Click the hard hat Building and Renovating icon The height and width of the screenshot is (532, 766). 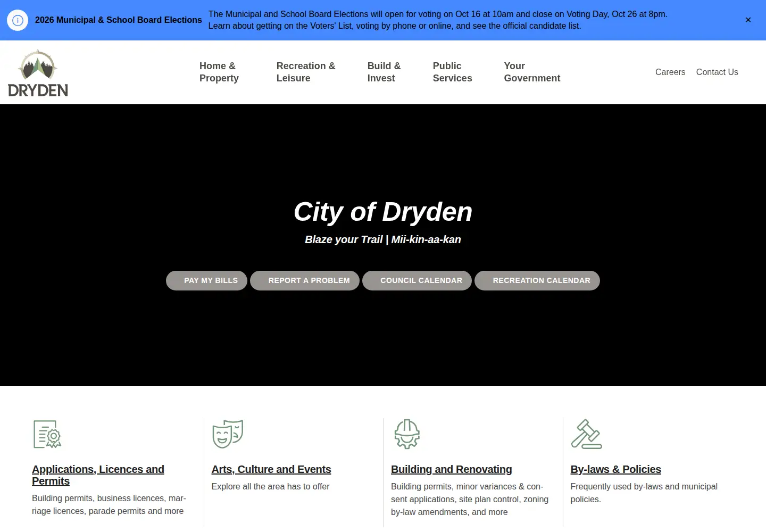[x=407, y=434]
